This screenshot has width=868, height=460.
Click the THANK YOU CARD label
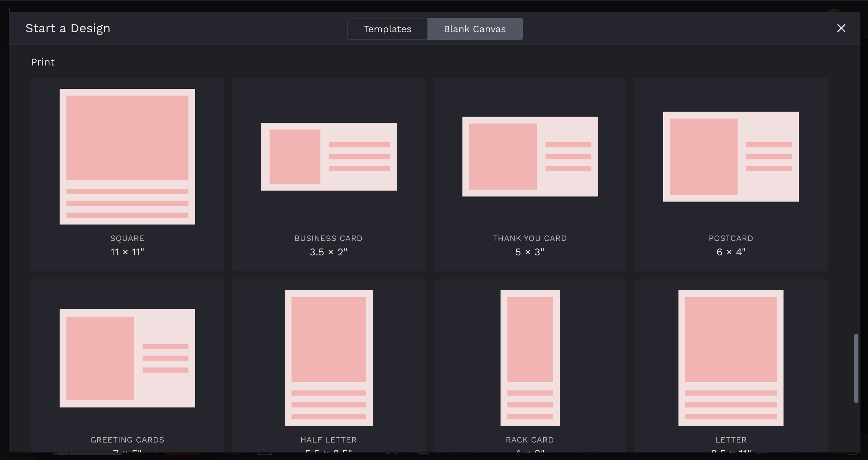[530, 238]
